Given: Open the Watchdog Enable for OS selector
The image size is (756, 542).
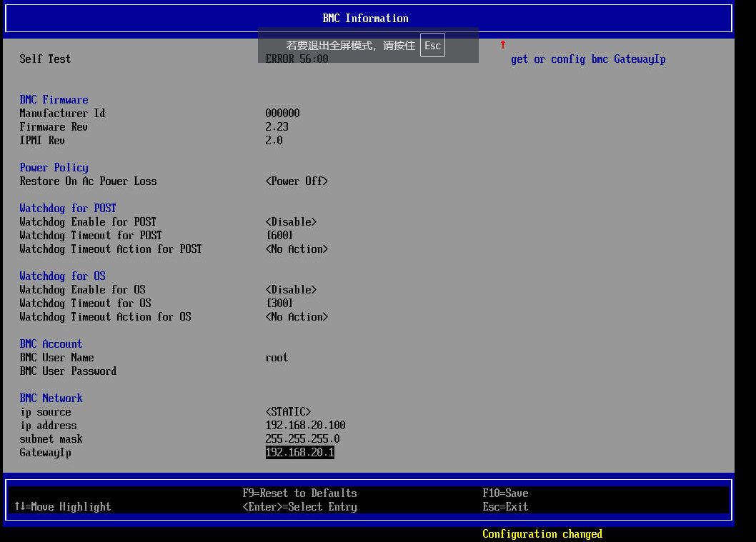Looking at the screenshot, I should pos(291,289).
